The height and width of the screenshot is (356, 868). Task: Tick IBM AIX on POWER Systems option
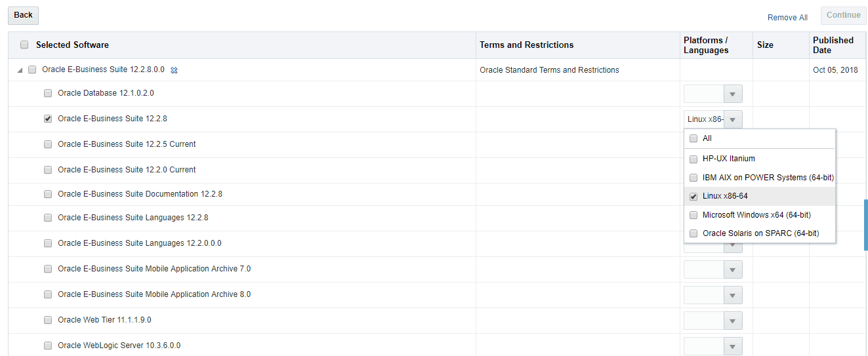(x=693, y=178)
